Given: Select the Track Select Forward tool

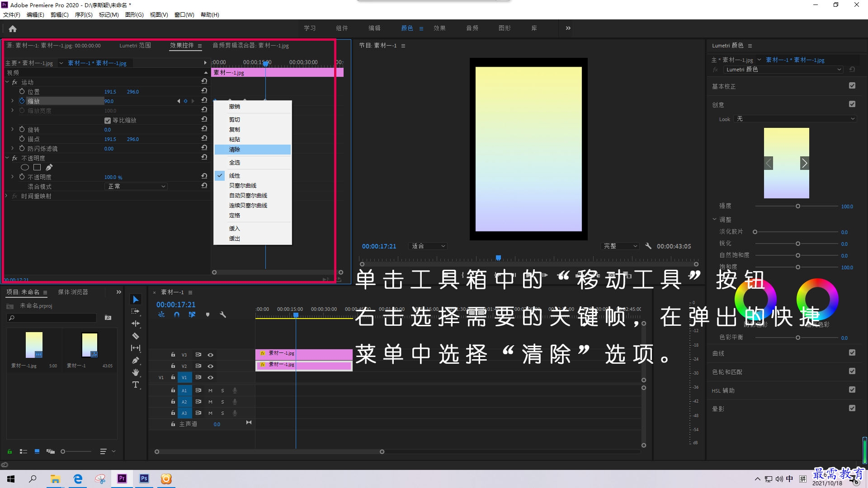Looking at the screenshot, I should [136, 311].
